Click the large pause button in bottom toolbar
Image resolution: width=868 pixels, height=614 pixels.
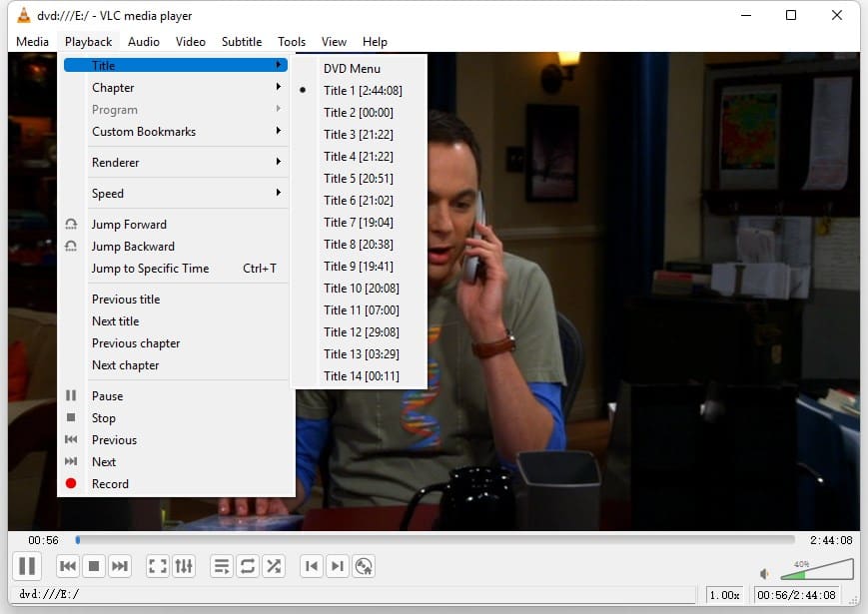[x=27, y=566]
